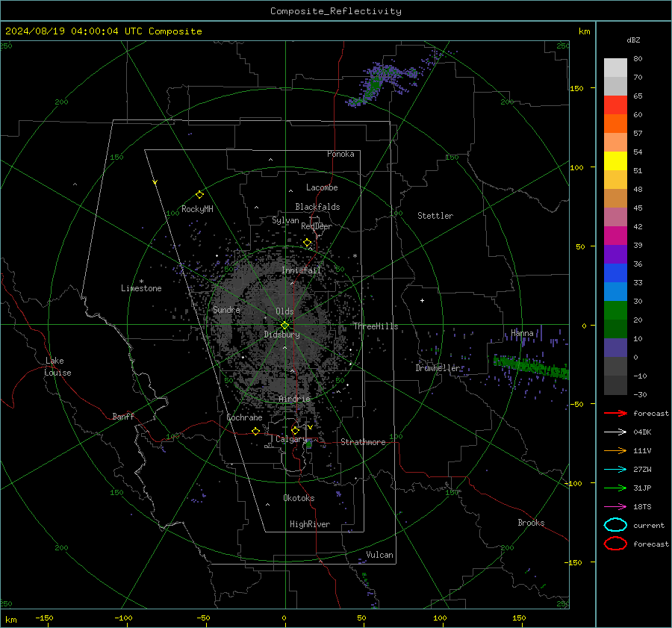Click the magenta 39 dBZ color swatch
Image resolution: width=672 pixels, height=628 pixels.
(x=615, y=236)
